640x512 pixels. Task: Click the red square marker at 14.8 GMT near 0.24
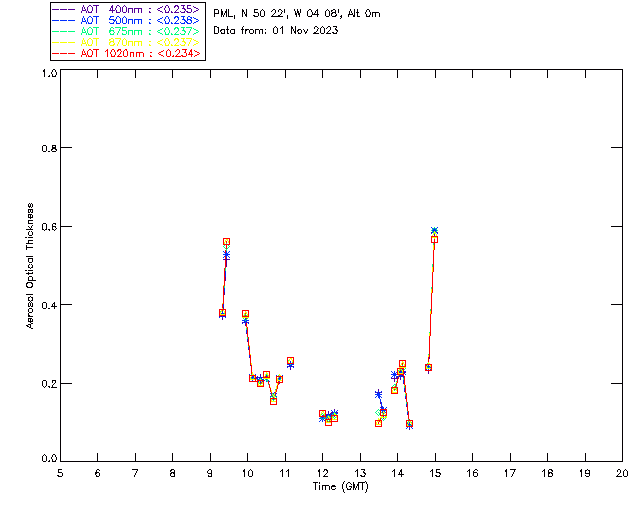click(x=428, y=367)
